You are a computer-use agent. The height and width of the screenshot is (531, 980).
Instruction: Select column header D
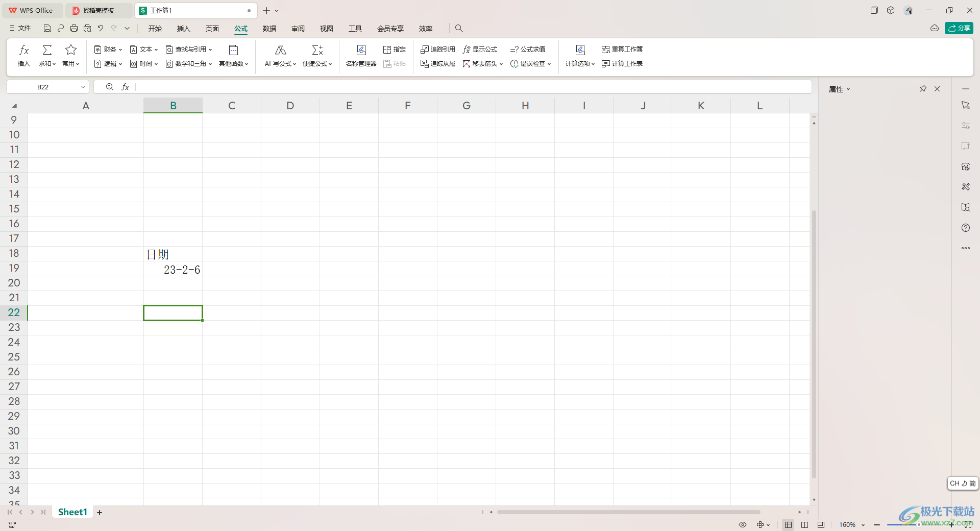click(x=290, y=106)
